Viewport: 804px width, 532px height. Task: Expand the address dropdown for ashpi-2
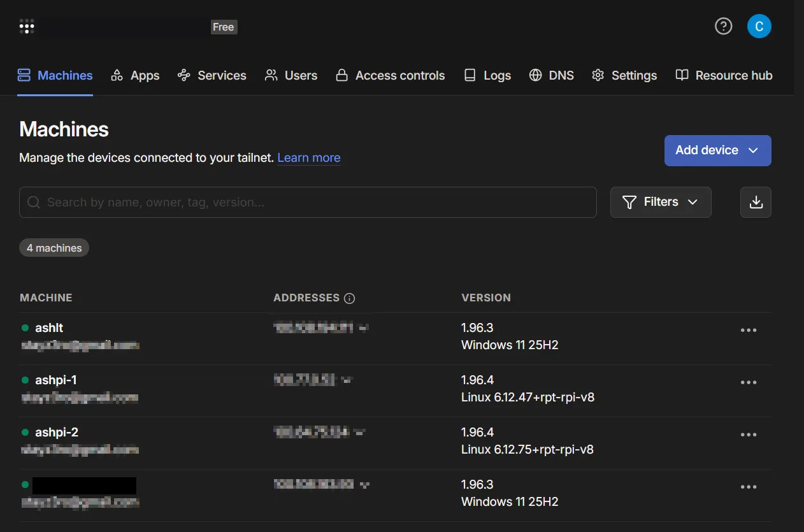pyautogui.click(x=360, y=433)
